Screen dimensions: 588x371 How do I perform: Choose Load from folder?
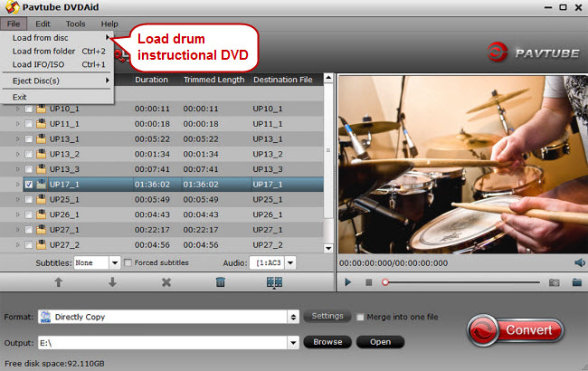click(x=57, y=51)
